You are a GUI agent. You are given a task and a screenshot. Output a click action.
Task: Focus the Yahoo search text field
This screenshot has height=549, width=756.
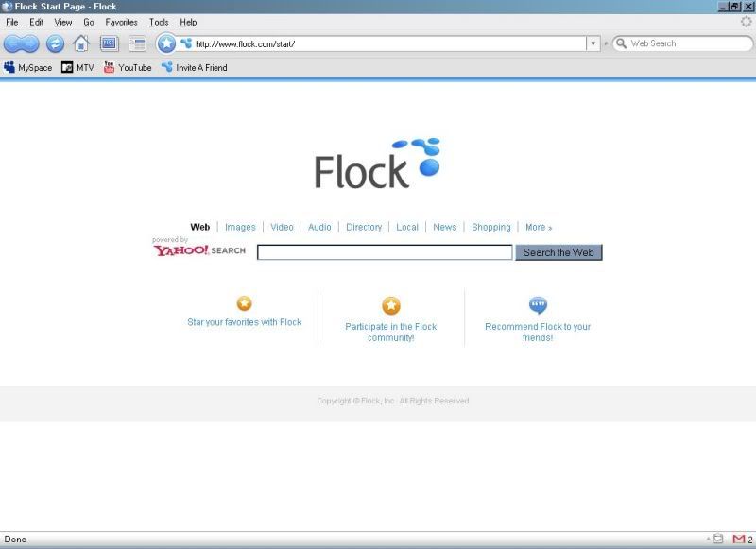click(x=385, y=252)
